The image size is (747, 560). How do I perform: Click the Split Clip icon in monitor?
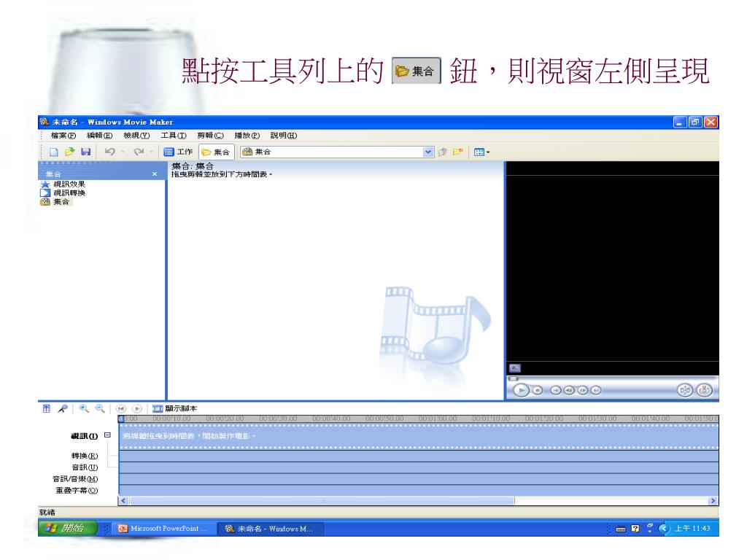pyautogui.click(x=685, y=391)
